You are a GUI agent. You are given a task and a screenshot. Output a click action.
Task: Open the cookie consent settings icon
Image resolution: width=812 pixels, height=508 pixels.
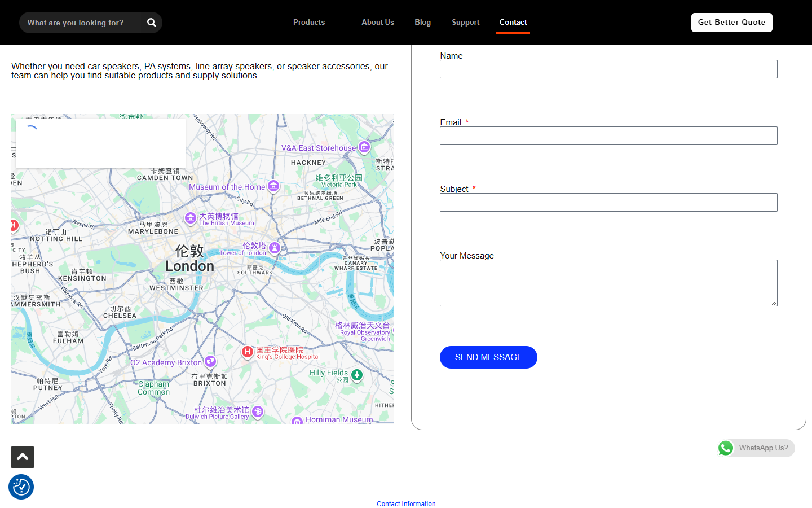coord(21,487)
